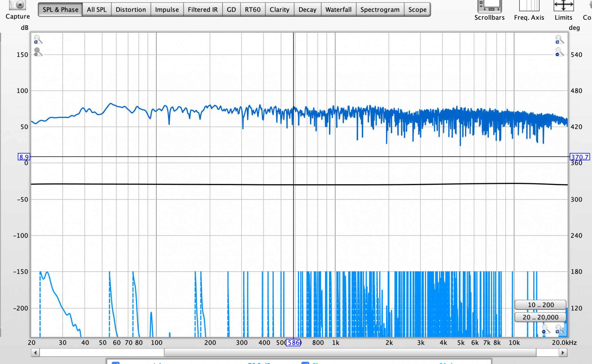The image size is (592, 364).
Task: Click the horizontal scrollbar right arrow
Action: pyautogui.click(x=563, y=353)
